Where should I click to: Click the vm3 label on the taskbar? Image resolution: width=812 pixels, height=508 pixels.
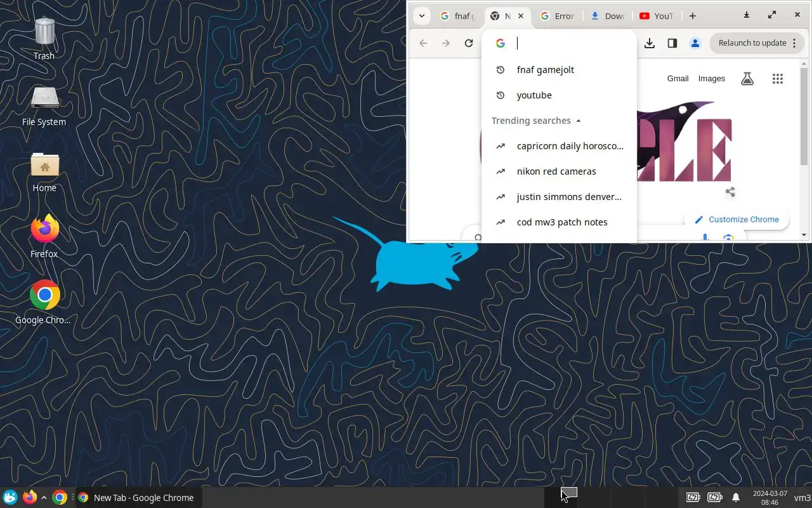pyautogui.click(x=802, y=497)
